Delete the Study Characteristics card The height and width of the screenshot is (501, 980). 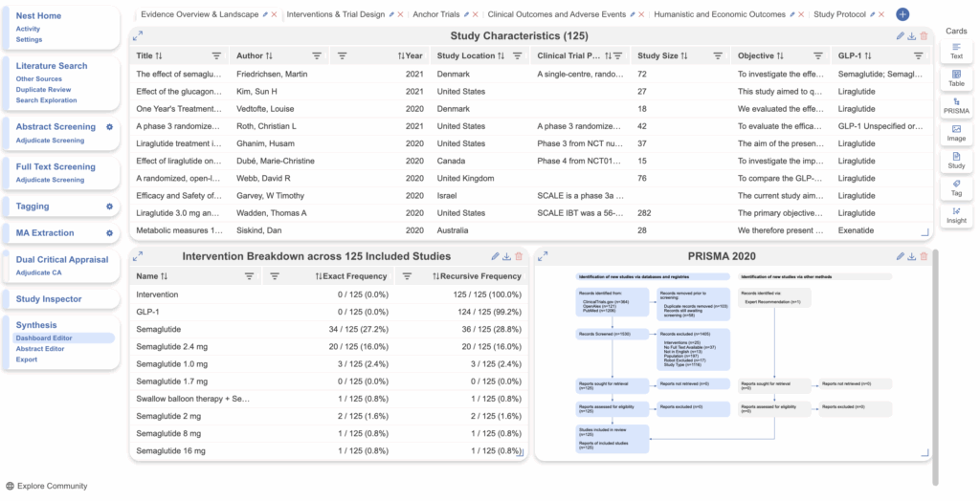[924, 36]
